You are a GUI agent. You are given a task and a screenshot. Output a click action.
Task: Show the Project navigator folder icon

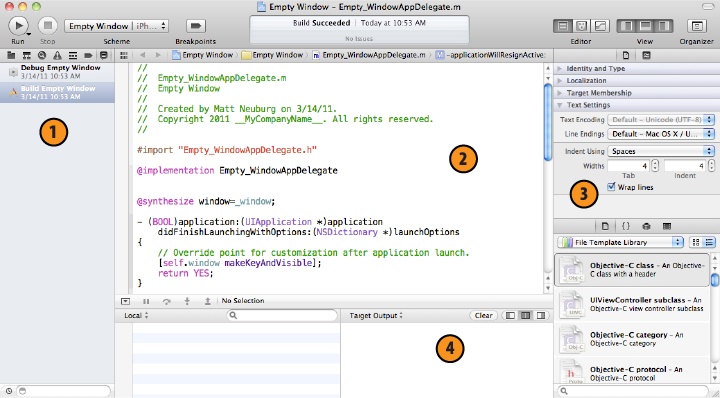tap(11, 56)
